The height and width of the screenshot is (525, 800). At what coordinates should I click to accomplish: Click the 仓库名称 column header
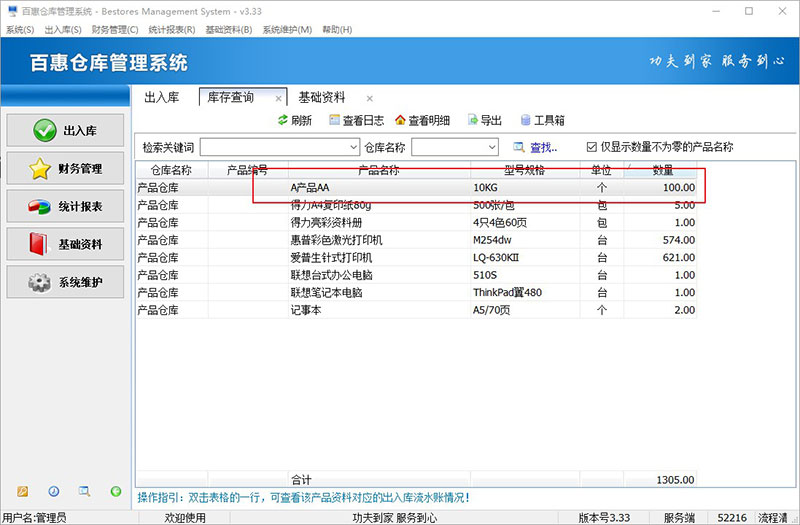click(172, 170)
